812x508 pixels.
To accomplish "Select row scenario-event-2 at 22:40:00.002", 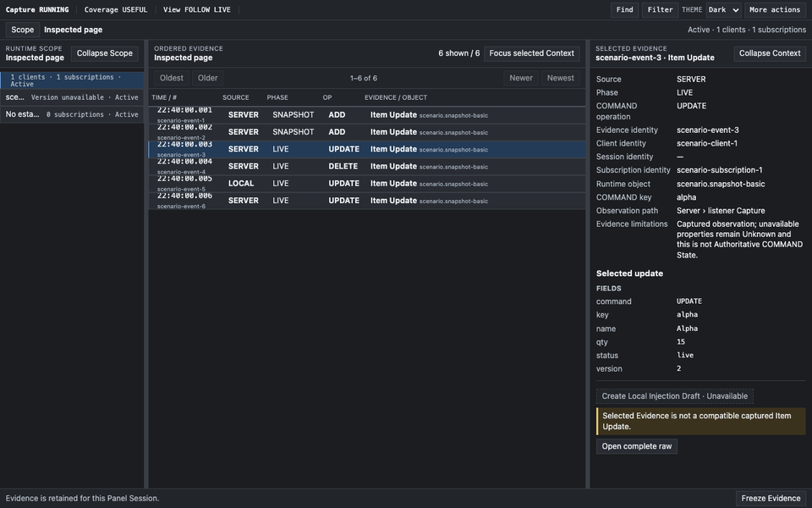I will [x=367, y=132].
